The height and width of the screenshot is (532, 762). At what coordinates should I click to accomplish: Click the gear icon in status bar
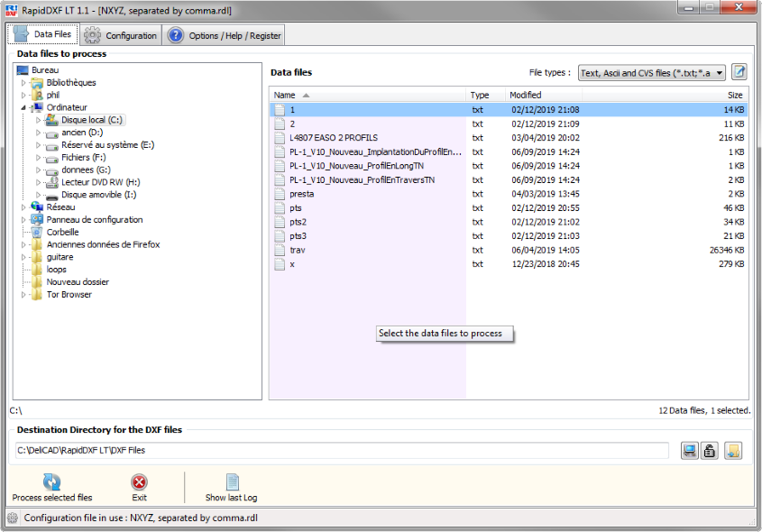[x=13, y=518]
